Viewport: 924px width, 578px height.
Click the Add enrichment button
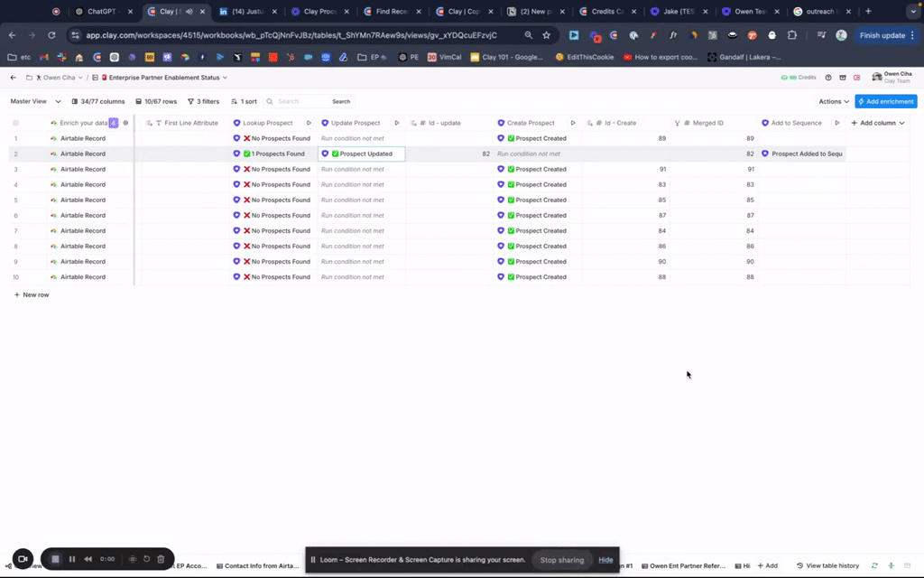pos(886,101)
